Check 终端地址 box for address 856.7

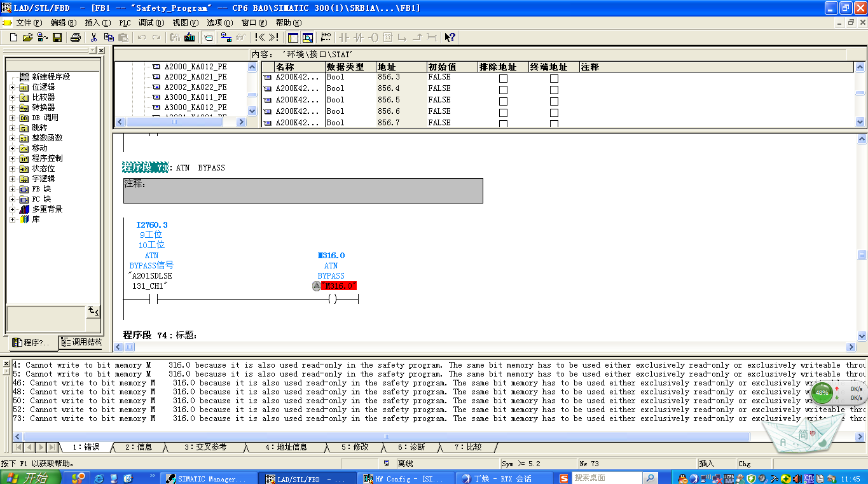click(x=554, y=123)
